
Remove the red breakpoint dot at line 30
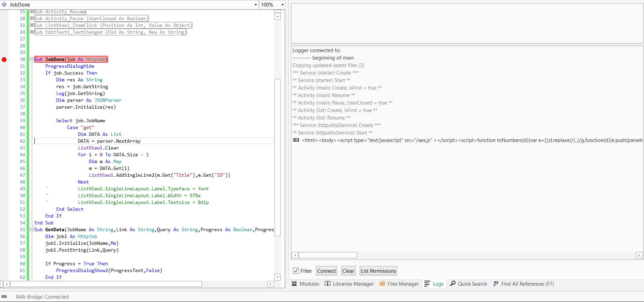coord(4,60)
